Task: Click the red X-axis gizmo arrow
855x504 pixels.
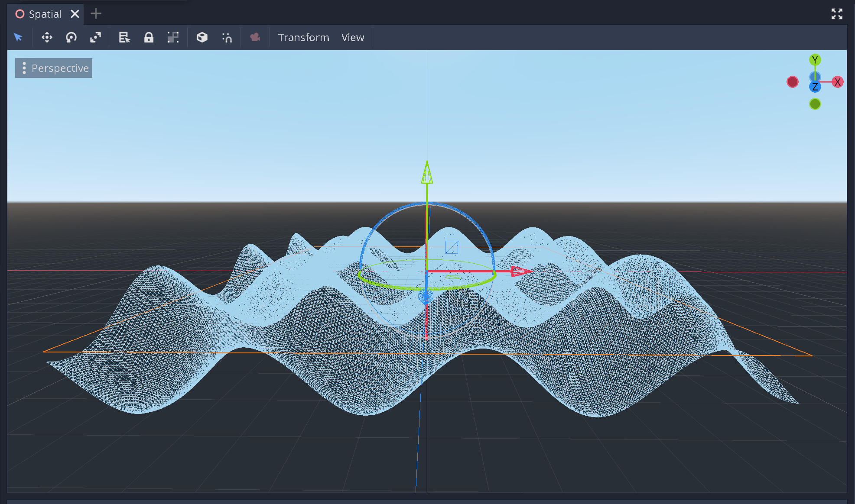Action: coord(520,271)
